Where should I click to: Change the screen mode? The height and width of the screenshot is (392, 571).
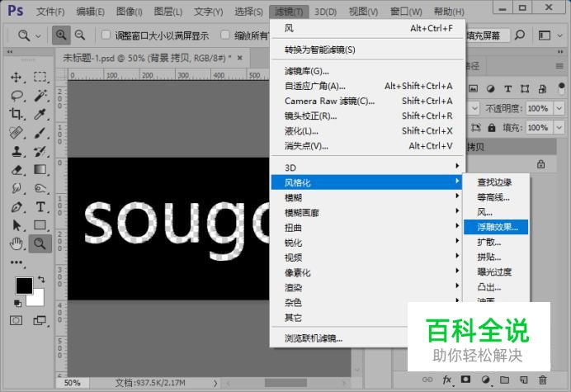40,320
